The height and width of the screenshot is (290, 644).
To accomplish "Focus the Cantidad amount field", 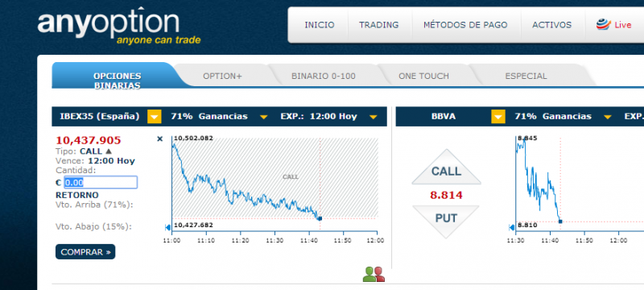I will click(x=101, y=182).
